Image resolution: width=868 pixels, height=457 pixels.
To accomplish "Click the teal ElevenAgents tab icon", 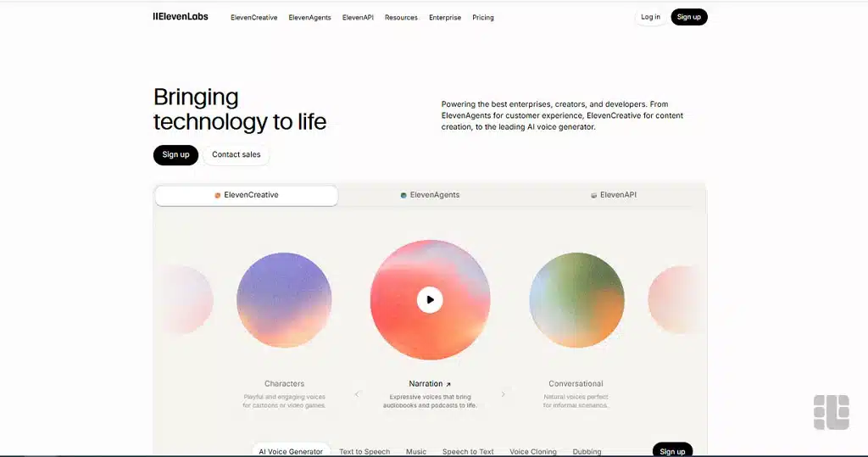I will [x=403, y=196].
